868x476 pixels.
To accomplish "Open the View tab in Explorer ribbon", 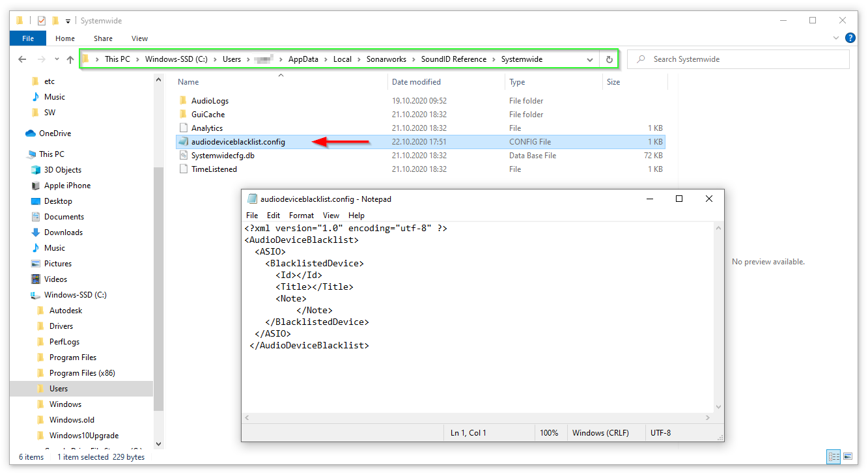I will coord(139,38).
